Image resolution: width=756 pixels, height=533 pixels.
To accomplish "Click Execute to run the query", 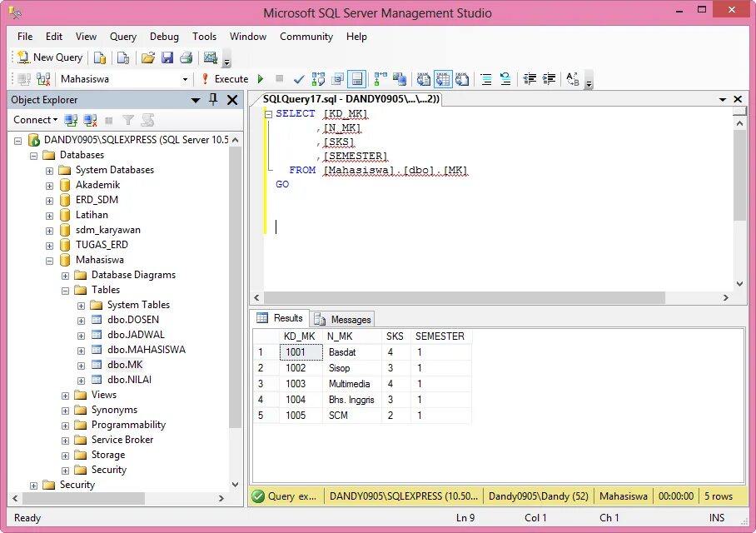I will tap(225, 79).
